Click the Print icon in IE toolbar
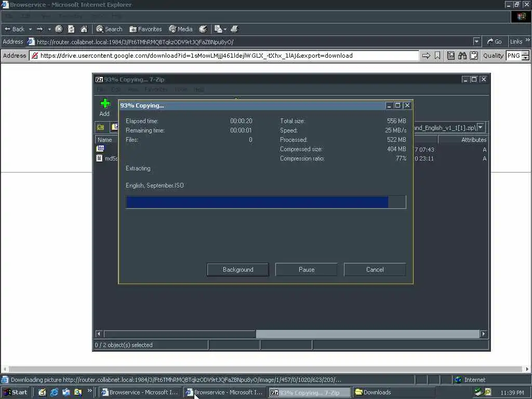Viewport: 532px width, 399px height. click(234, 29)
